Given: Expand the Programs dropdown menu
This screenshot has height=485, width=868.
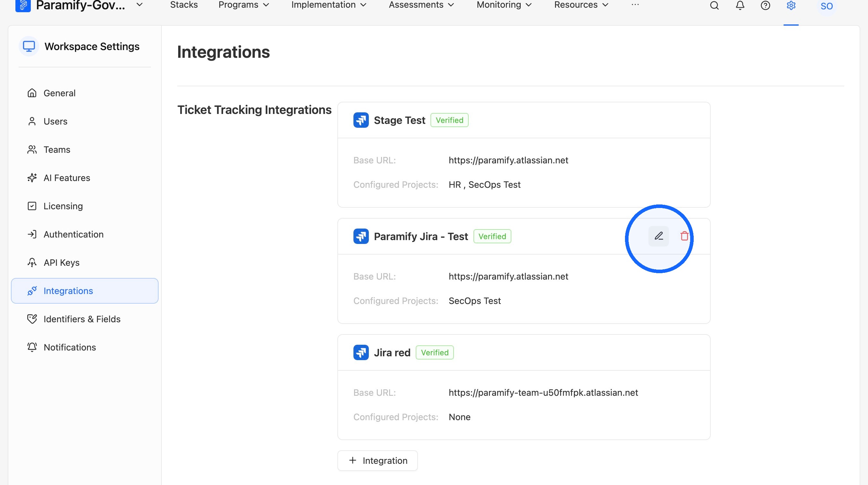Looking at the screenshot, I should 244,5.
